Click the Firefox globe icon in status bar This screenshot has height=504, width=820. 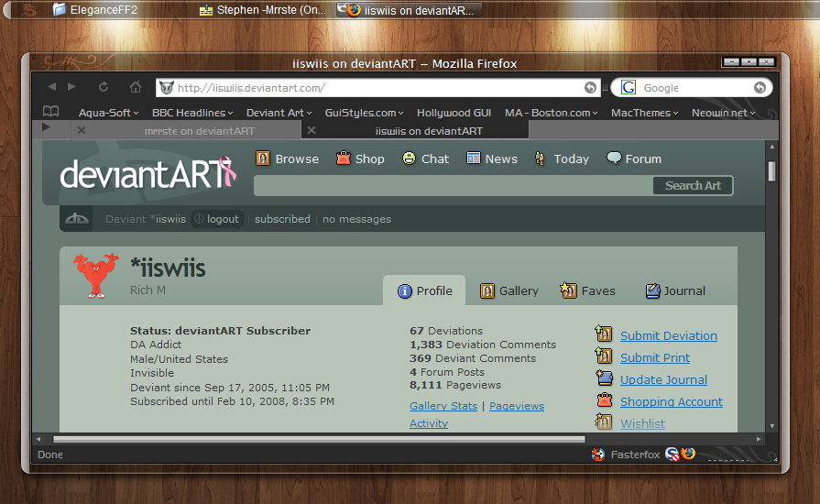point(688,454)
